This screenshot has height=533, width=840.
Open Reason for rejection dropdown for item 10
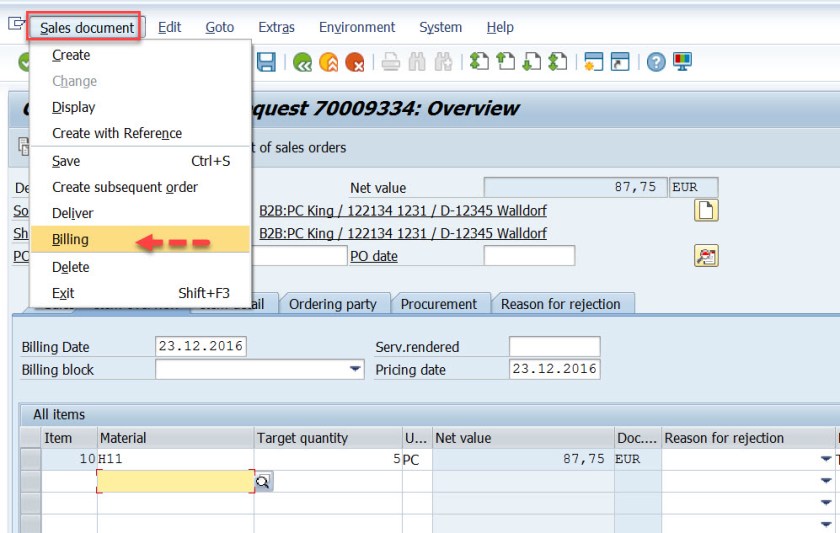tap(826, 459)
